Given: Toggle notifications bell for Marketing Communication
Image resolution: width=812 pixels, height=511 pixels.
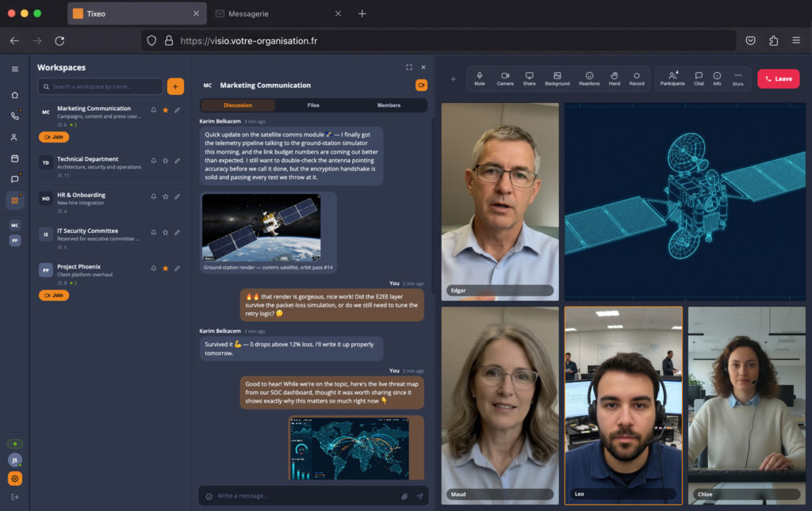Looking at the screenshot, I should 154,109.
